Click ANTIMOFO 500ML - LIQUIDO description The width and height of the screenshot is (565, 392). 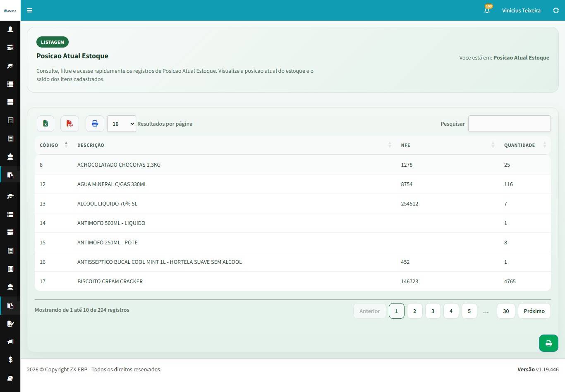pyautogui.click(x=111, y=223)
